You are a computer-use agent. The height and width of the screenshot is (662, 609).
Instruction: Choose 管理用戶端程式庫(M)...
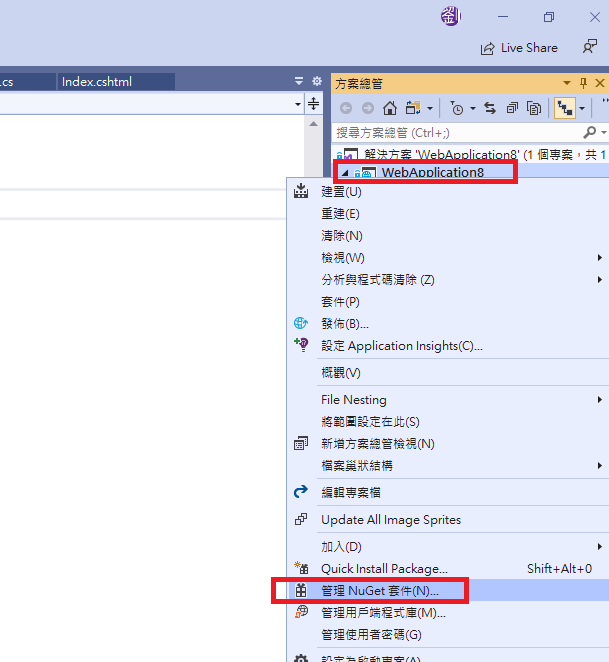coord(448,613)
